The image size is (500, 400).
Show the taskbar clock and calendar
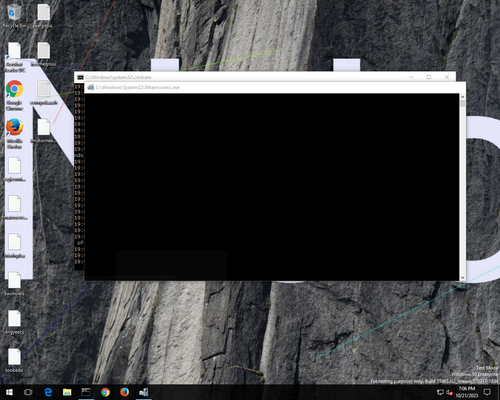tap(467, 392)
